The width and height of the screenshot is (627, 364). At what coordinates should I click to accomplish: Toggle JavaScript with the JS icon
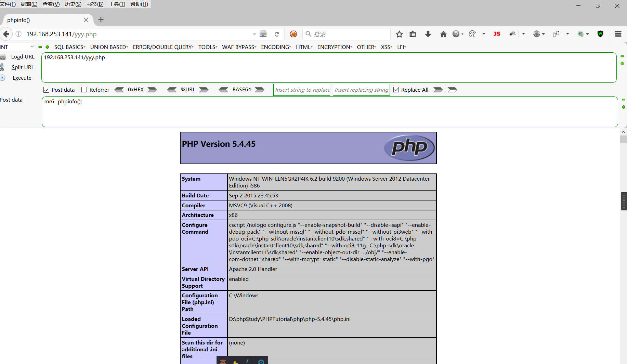click(x=497, y=34)
